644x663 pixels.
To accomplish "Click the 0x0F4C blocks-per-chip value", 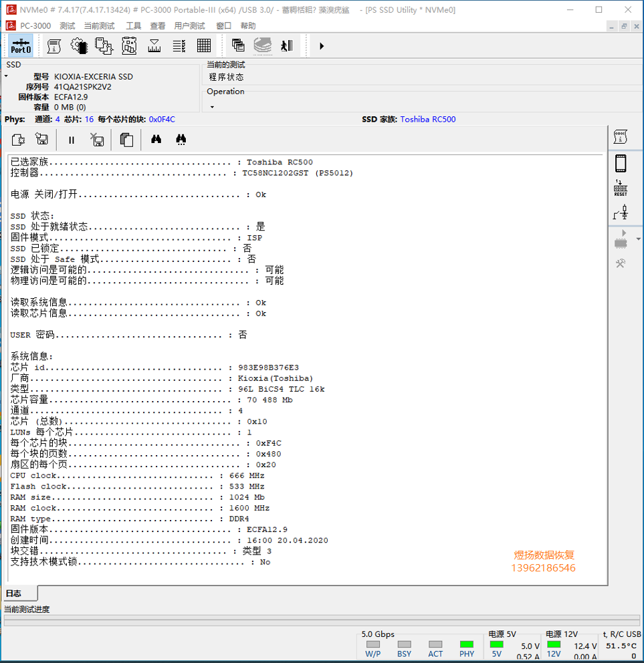I will coord(162,119).
